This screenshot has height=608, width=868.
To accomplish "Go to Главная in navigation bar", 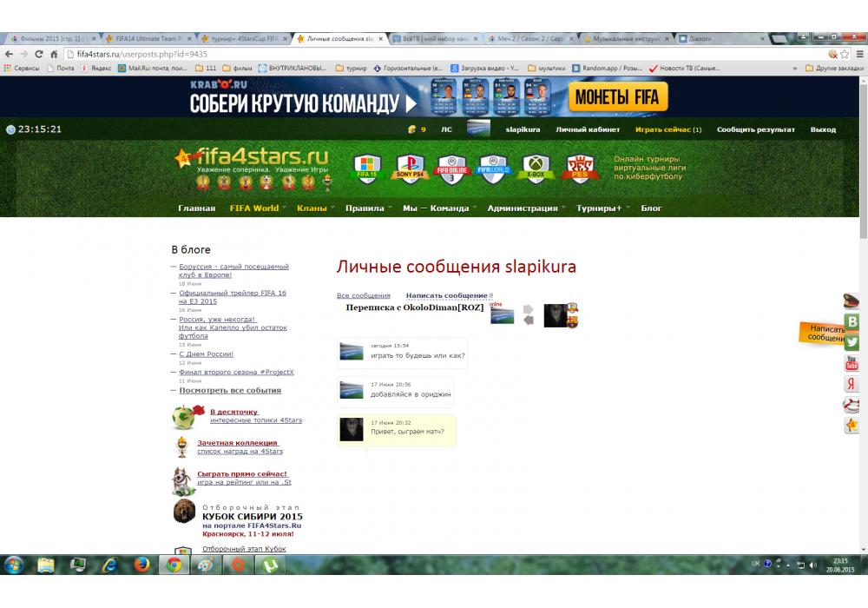I will 196,208.
